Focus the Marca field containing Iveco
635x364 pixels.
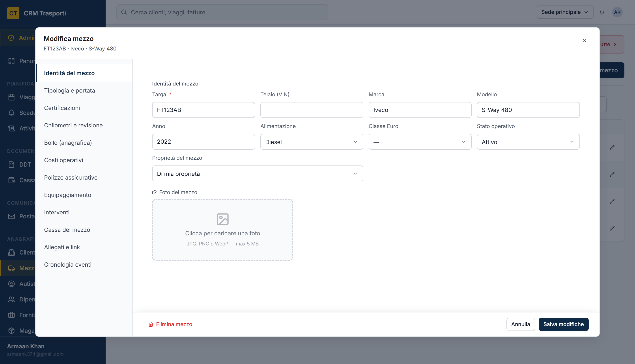tap(420, 110)
